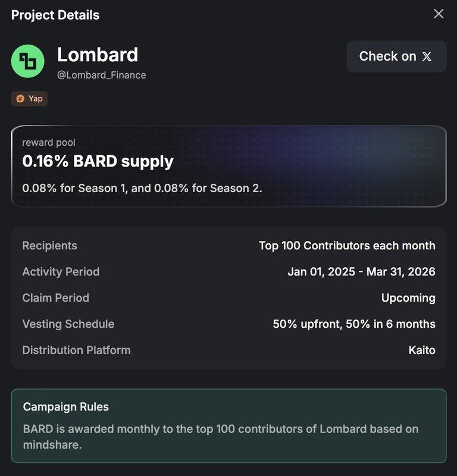
Task: Click the Vesting Schedule label
Action: tap(68, 324)
